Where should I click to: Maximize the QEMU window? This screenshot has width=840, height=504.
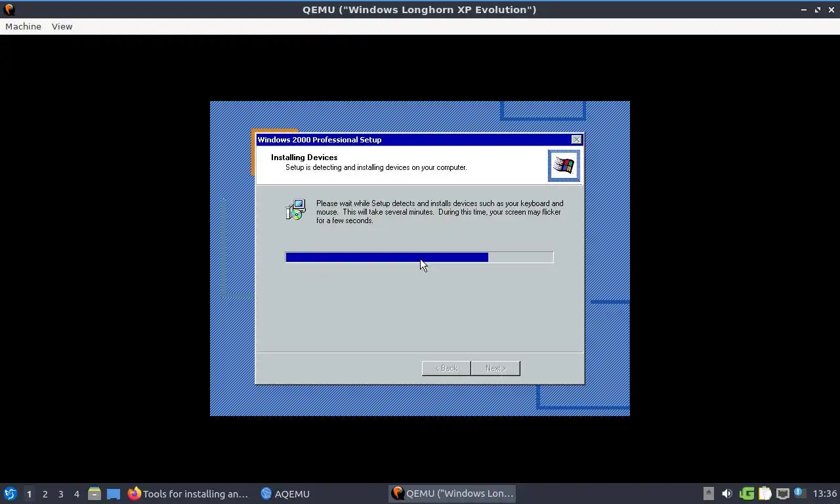[x=818, y=10]
